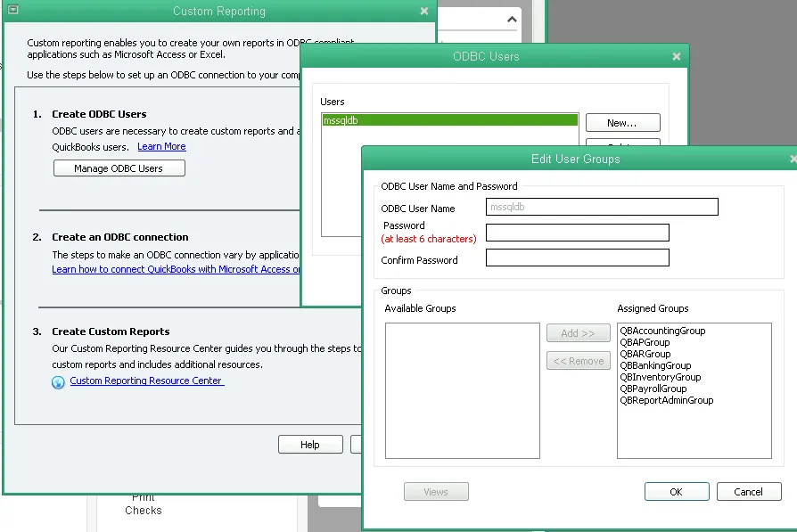Click the Password input field

point(578,233)
